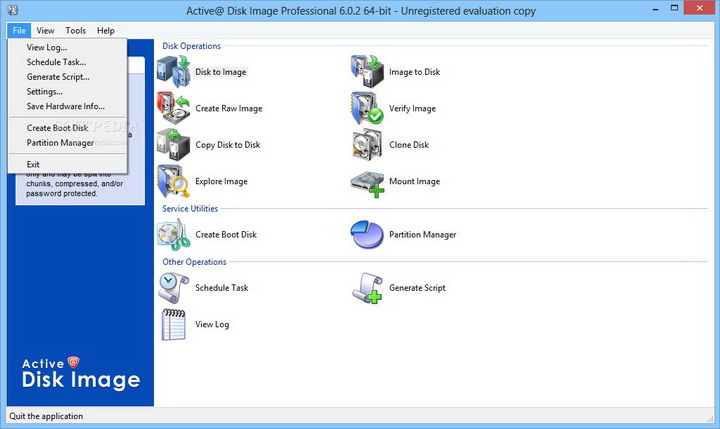720x429 pixels.
Task: Click the View Log notepad icon
Action: coord(174,324)
